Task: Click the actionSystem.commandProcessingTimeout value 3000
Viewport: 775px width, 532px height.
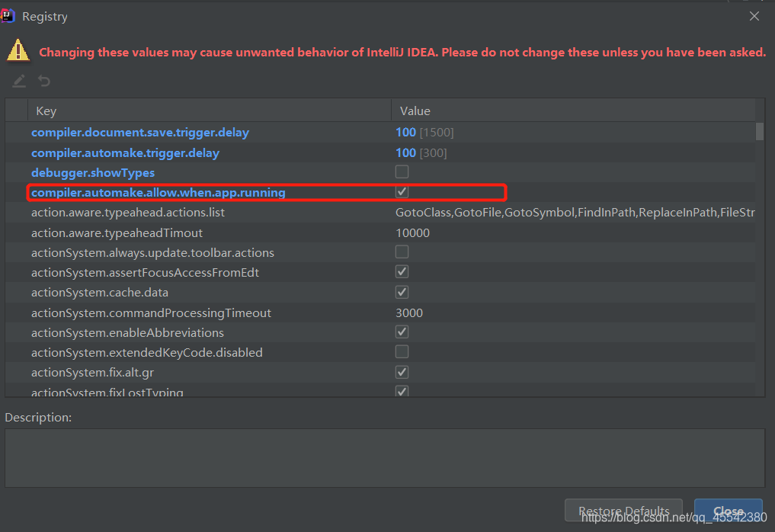Action: (409, 312)
